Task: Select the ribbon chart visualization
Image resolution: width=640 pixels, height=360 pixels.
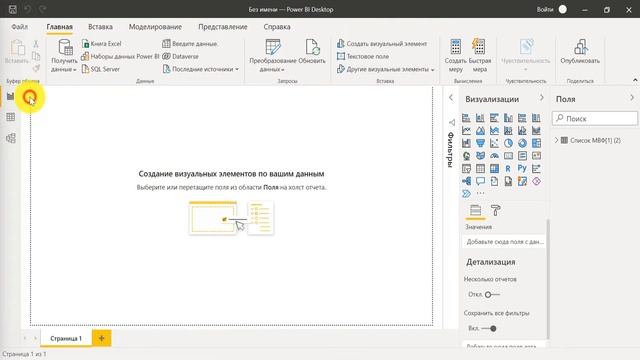Action: (x=536, y=131)
